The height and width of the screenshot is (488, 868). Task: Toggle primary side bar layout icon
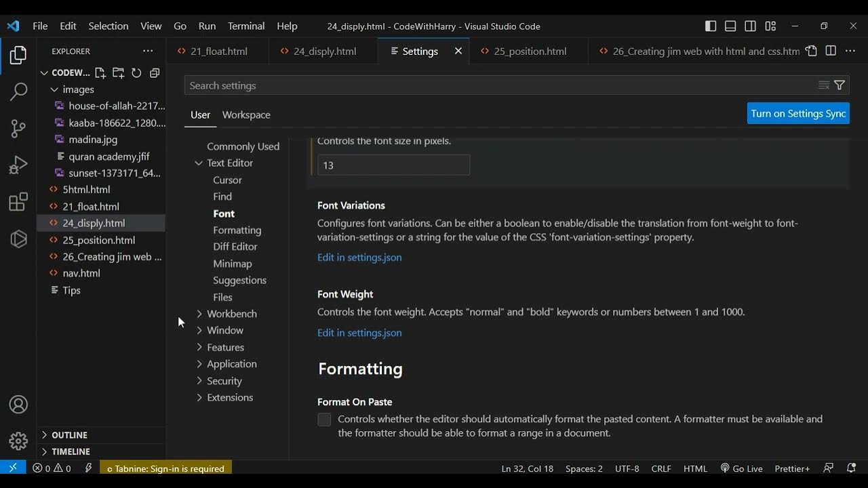(711, 26)
